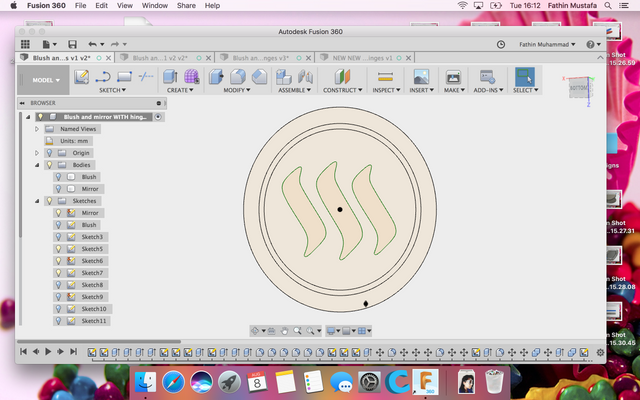Open the MODIFY menu label

[x=237, y=90]
